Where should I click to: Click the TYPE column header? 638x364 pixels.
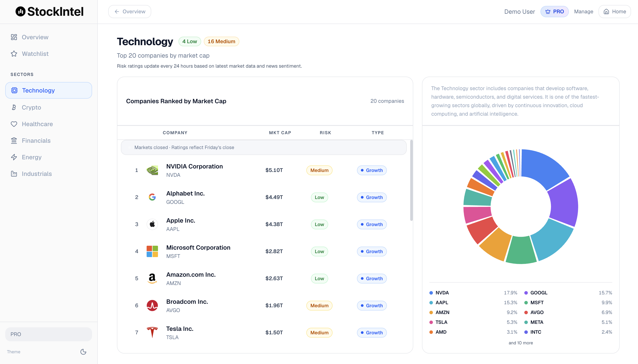point(378,133)
